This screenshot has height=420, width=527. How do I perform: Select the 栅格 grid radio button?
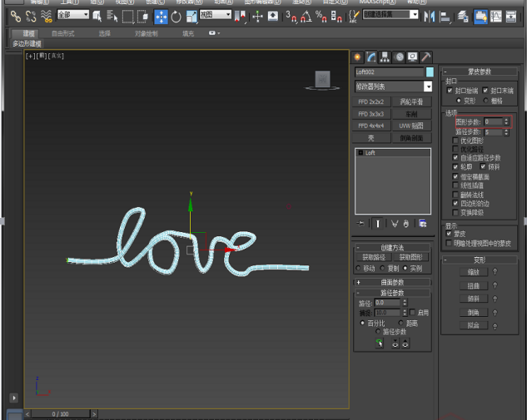point(485,101)
